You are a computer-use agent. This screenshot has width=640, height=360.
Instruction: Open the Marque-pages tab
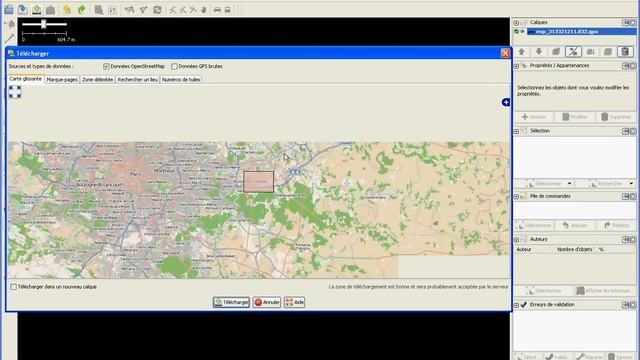62,80
